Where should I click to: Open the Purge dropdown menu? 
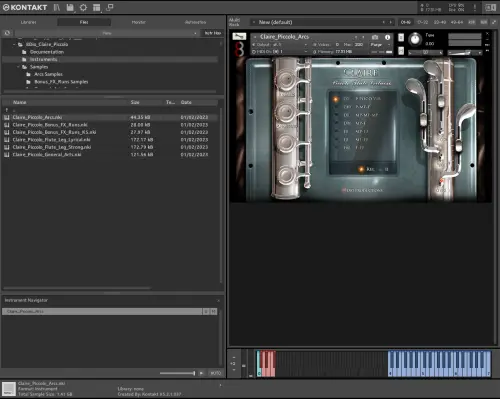coord(379,45)
